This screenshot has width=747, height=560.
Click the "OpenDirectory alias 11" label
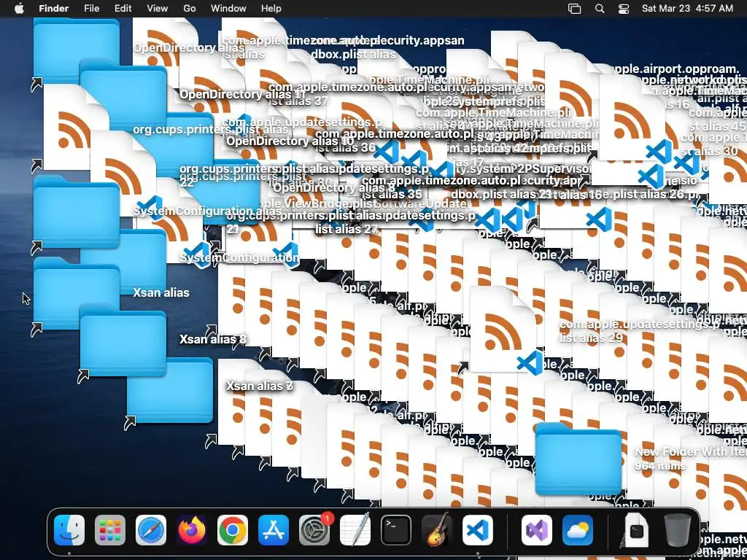(x=242, y=94)
